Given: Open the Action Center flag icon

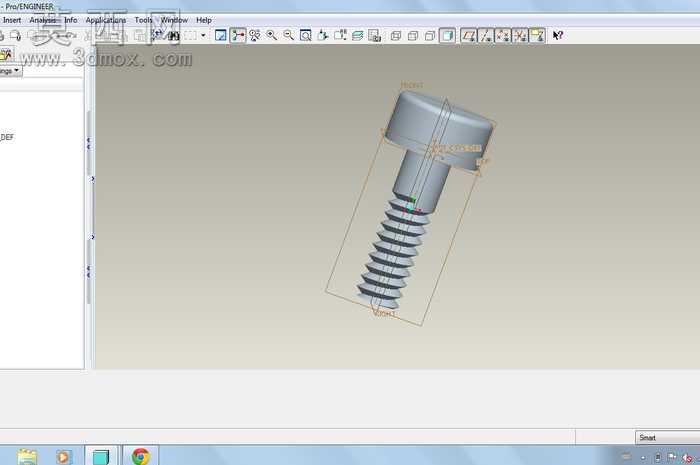Looking at the screenshot, I should [672, 457].
